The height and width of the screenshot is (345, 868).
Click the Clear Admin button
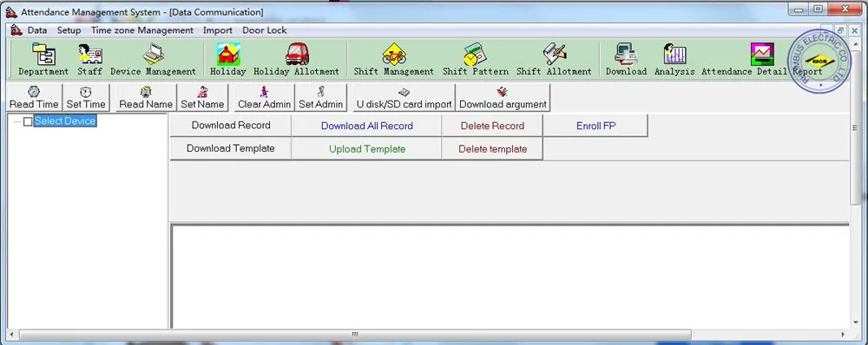(264, 98)
